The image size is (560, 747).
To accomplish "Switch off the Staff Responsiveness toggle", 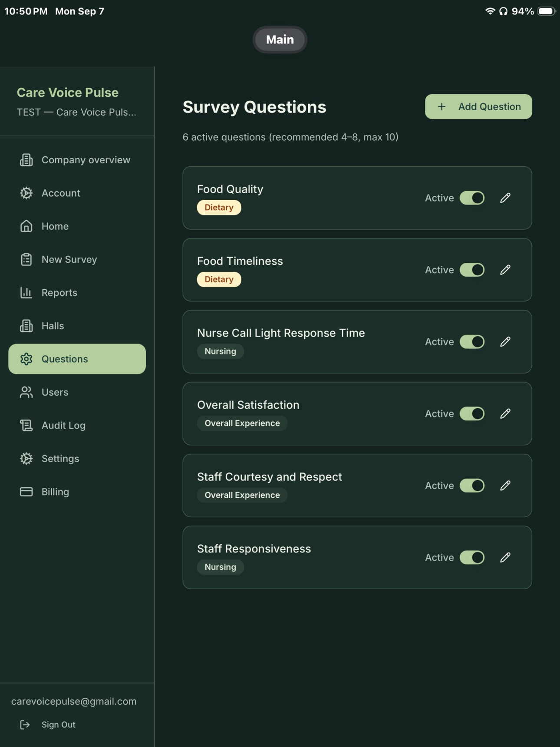I will [472, 557].
